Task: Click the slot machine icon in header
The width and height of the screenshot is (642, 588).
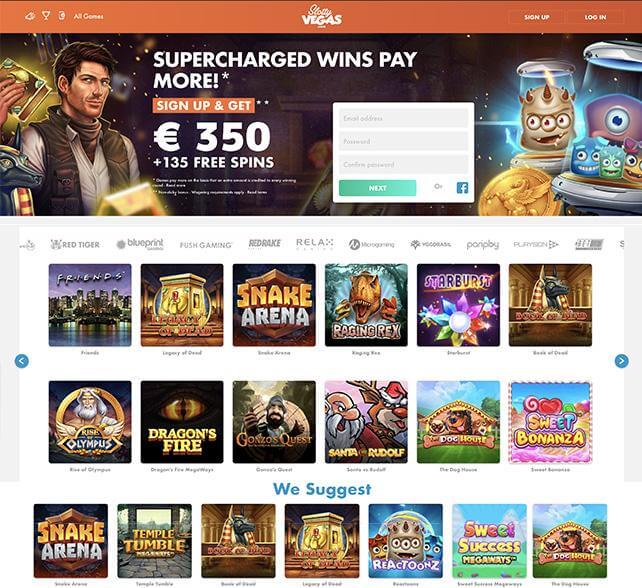Action: (x=62, y=16)
